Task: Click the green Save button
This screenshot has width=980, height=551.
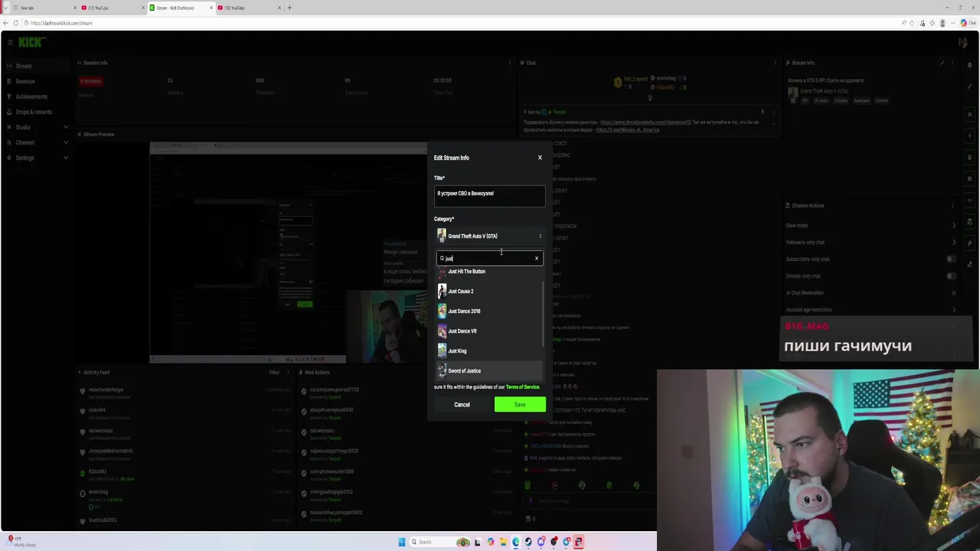Action: click(520, 405)
